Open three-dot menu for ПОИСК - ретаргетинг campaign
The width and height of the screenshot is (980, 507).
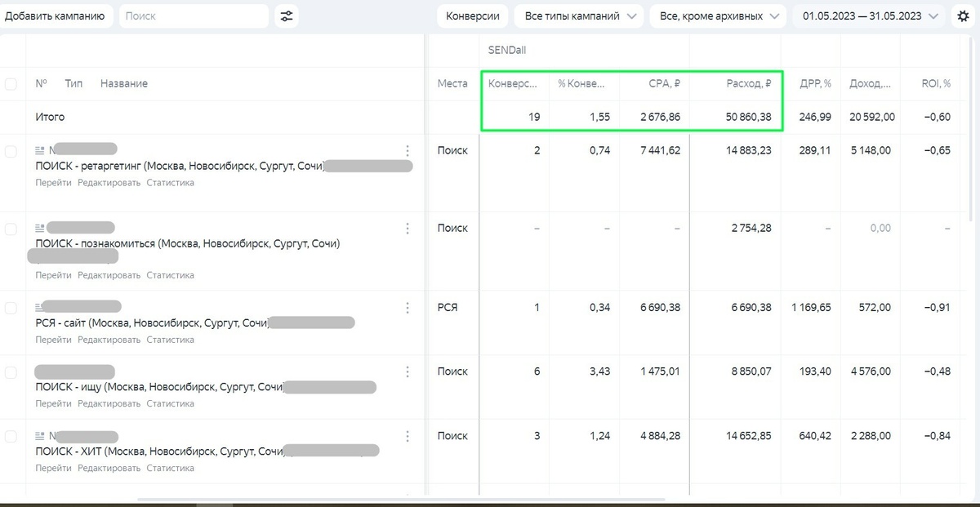click(408, 150)
